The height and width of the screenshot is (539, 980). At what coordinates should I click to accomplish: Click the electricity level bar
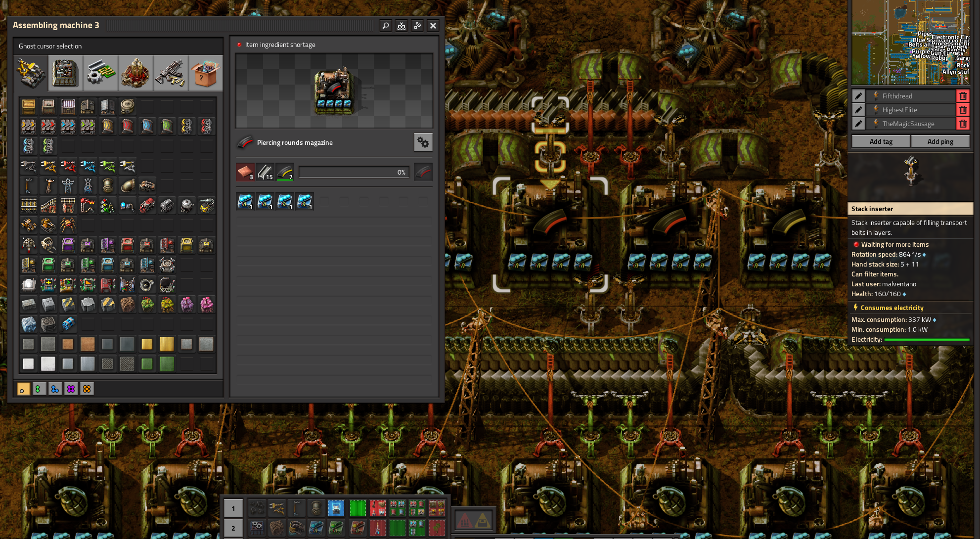click(927, 340)
